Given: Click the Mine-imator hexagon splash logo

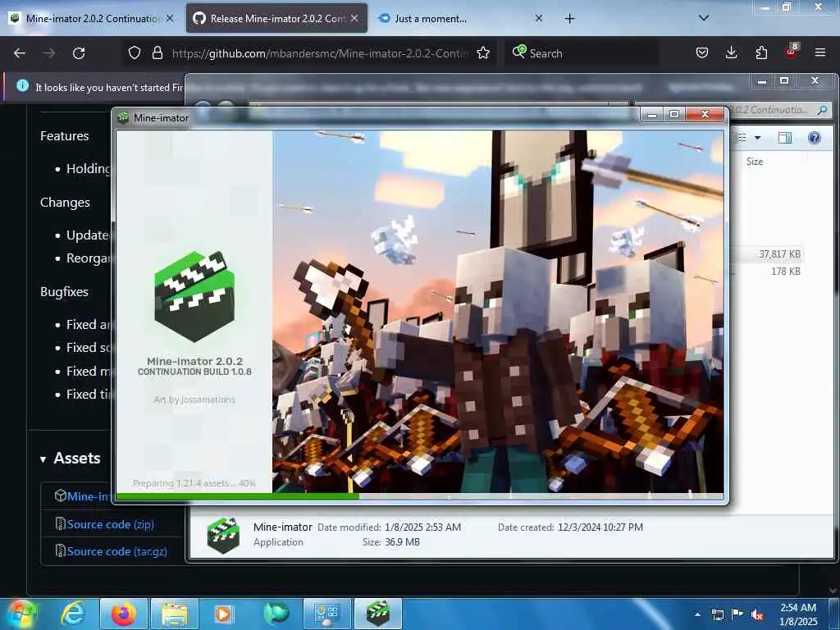Looking at the screenshot, I should [194, 296].
